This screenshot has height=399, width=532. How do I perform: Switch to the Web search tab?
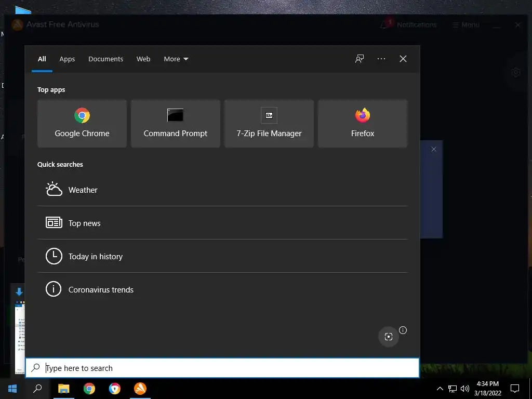coord(143,59)
